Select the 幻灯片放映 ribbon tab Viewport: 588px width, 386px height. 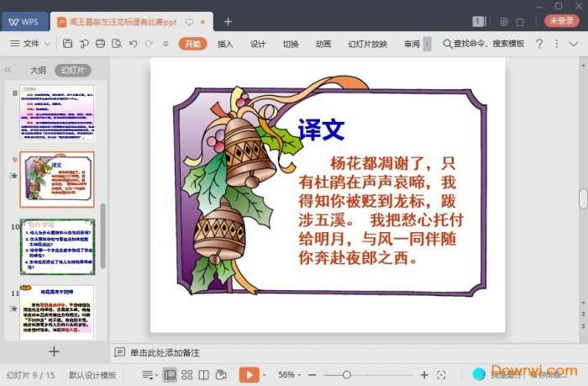pos(368,44)
